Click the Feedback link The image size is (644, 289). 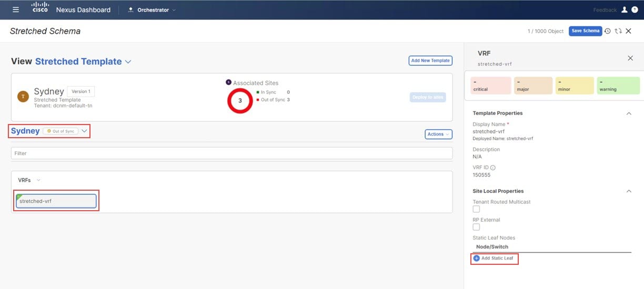pos(605,10)
